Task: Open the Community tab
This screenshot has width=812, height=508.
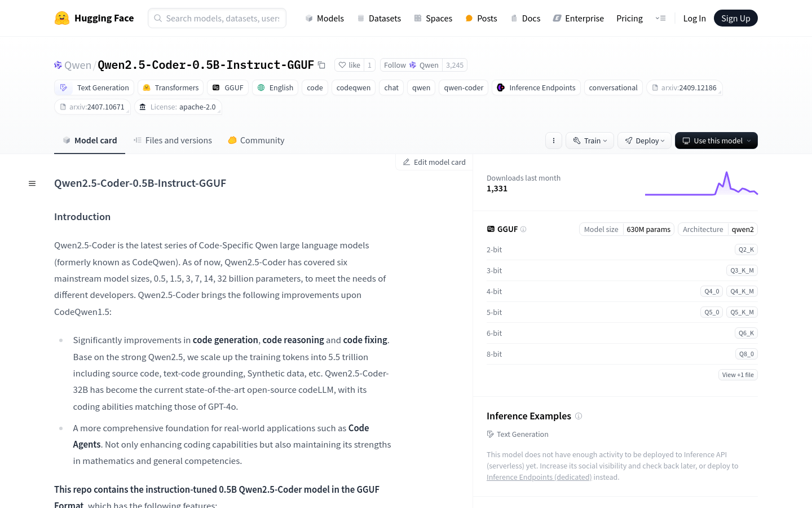Action: [x=255, y=140]
